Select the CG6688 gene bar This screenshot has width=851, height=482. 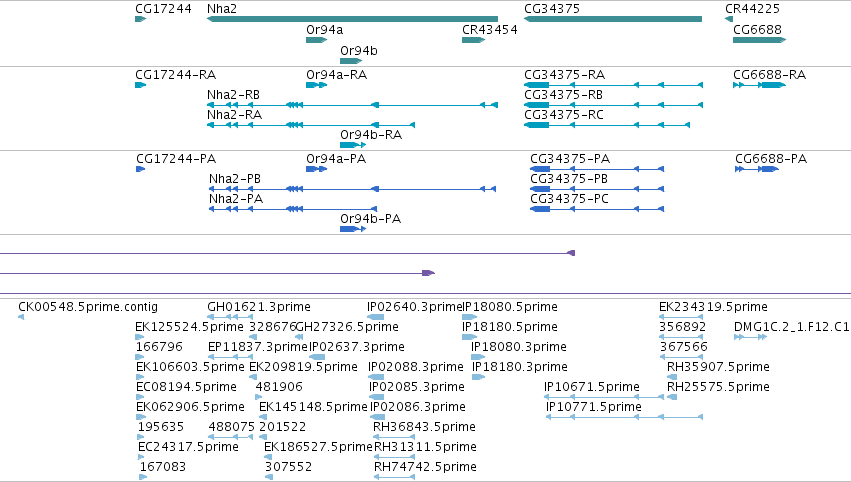tap(759, 40)
